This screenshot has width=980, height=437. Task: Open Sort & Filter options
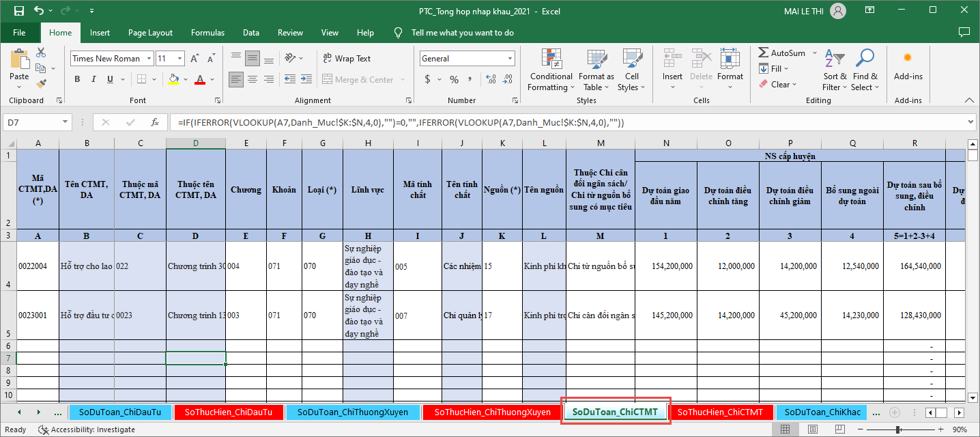click(x=835, y=70)
